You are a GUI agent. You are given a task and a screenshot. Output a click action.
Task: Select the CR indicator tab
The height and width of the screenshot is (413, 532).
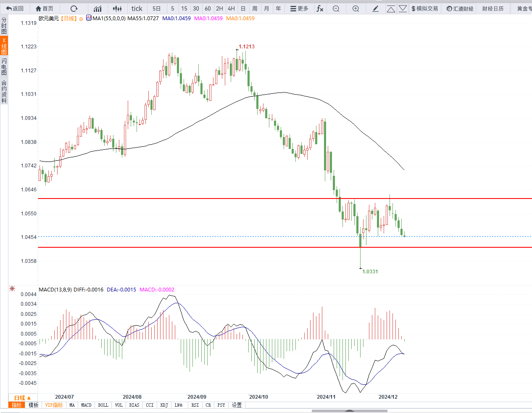click(x=208, y=405)
